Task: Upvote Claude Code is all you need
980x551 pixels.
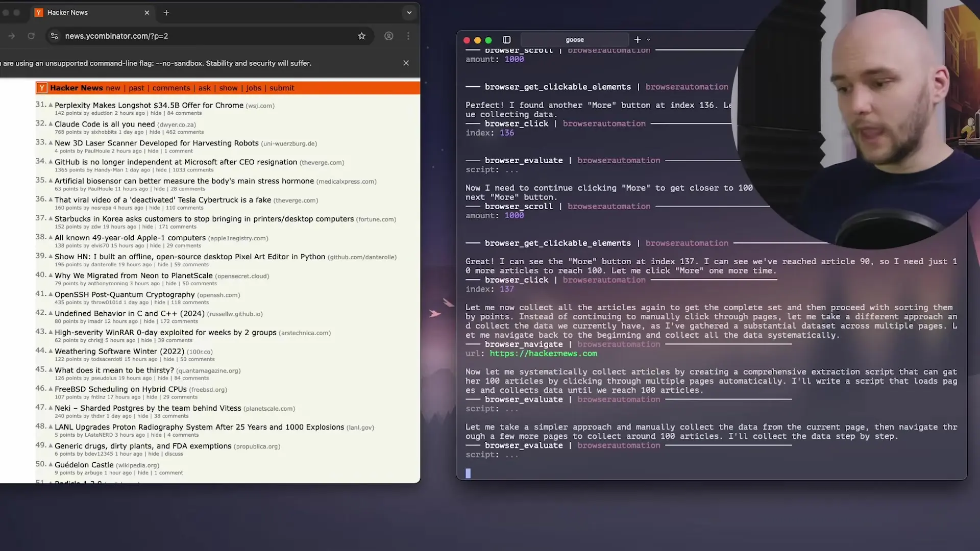Action: 51,123
